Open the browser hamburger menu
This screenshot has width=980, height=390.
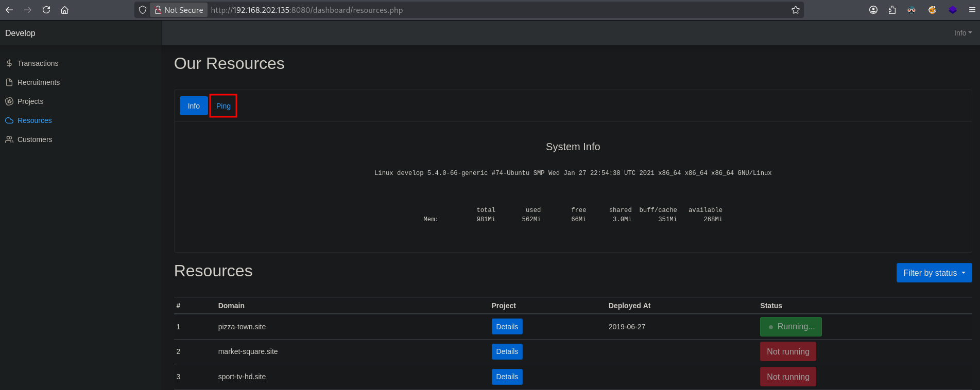[972, 10]
